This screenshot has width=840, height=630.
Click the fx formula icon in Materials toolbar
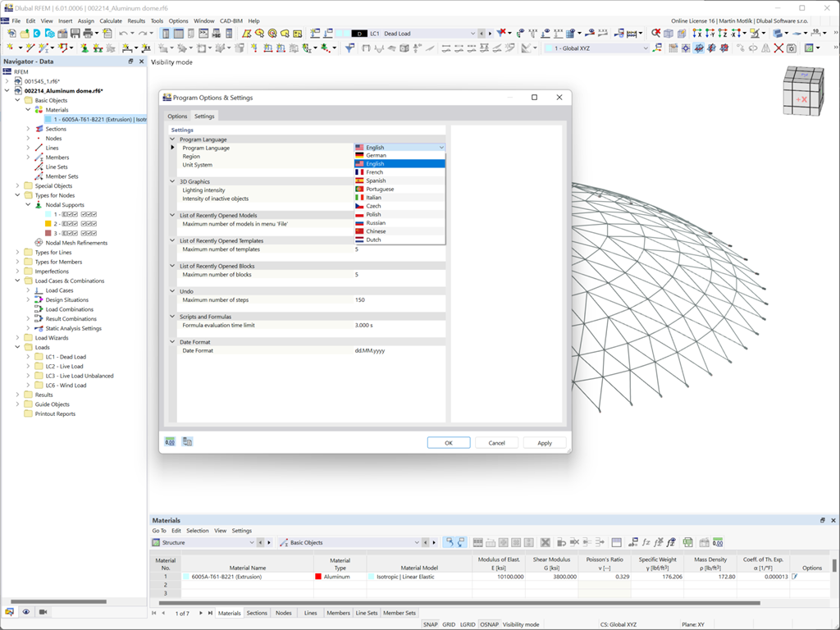646,543
